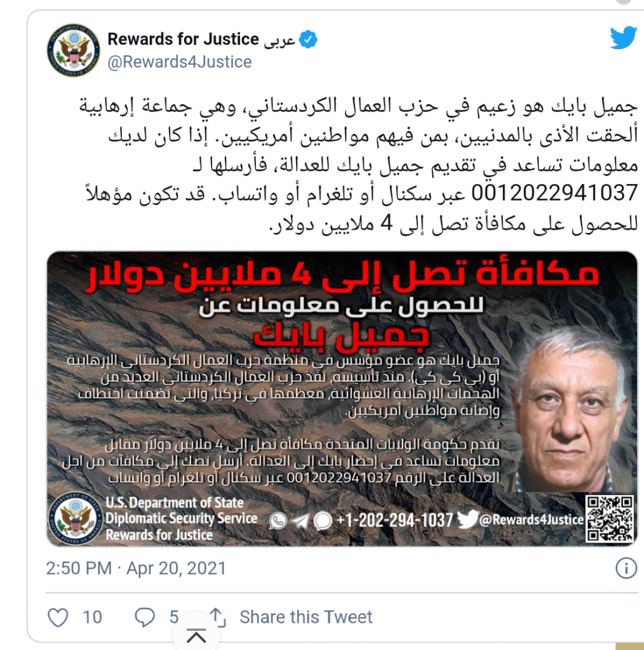Image resolution: width=644 pixels, height=650 pixels.
Task: Click the State Department seal in poster
Action: [76, 518]
